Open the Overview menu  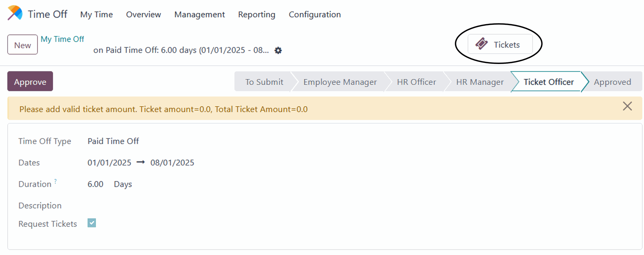(x=143, y=14)
